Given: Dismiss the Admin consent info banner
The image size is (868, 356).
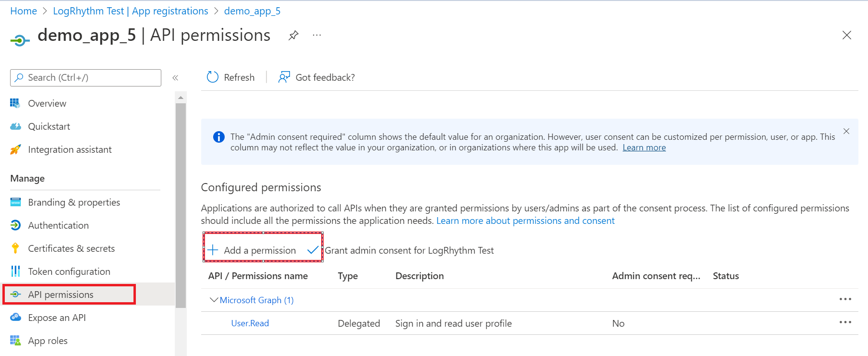Looking at the screenshot, I should (846, 131).
